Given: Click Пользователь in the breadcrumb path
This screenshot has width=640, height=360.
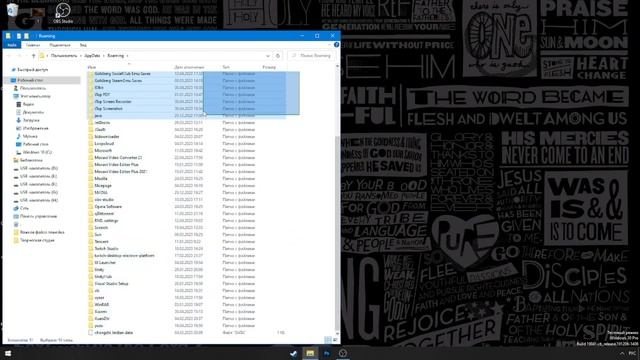Looking at the screenshot, I should (64, 56).
